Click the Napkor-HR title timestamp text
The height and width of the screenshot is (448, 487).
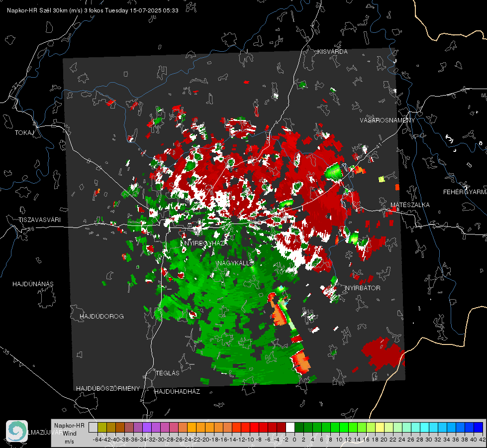(x=93, y=10)
